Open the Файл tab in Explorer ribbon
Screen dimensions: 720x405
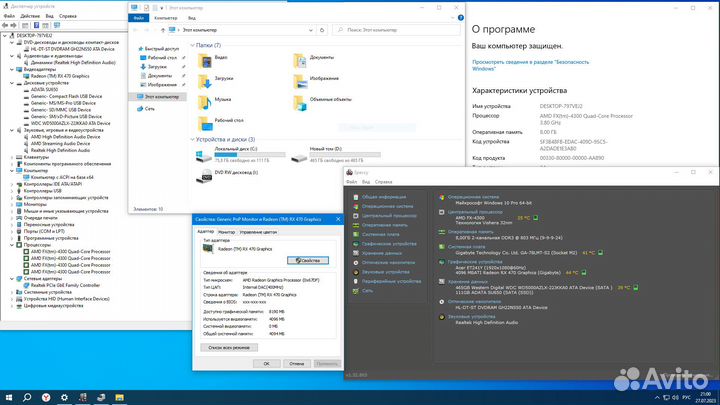pos(139,18)
